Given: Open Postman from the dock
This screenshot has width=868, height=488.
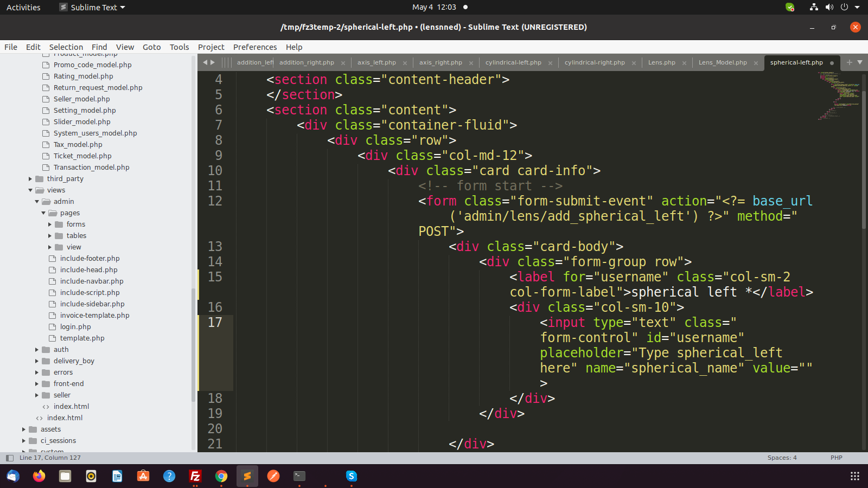Looking at the screenshot, I should (273, 476).
